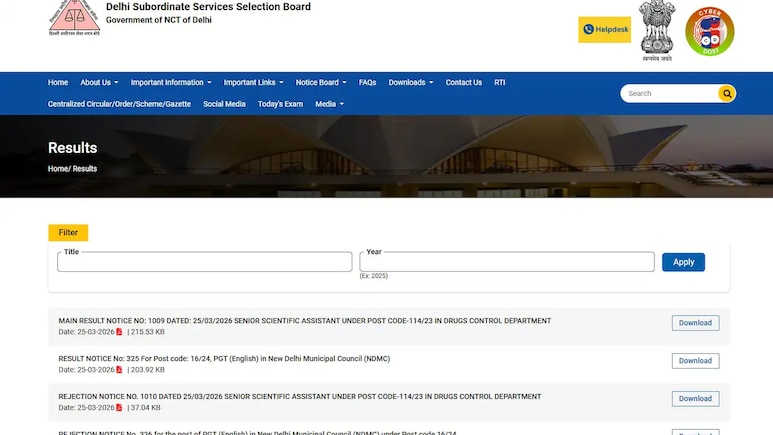This screenshot has width=773, height=435.
Task: Click the PDF icon on the Result Notice 325 row
Action: coord(119,370)
